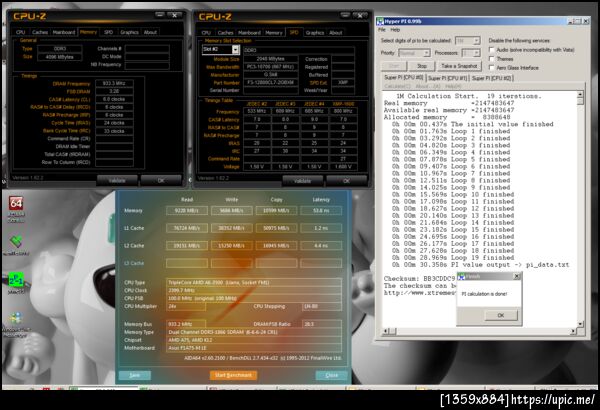
Task: Open Caches tab in right CPU-Z window
Action: [225, 33]
